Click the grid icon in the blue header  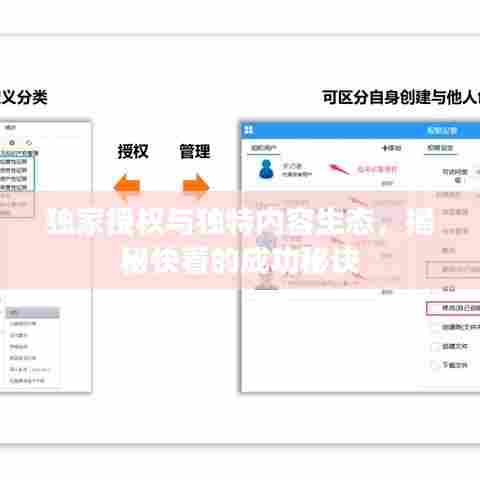pos(249,130)
